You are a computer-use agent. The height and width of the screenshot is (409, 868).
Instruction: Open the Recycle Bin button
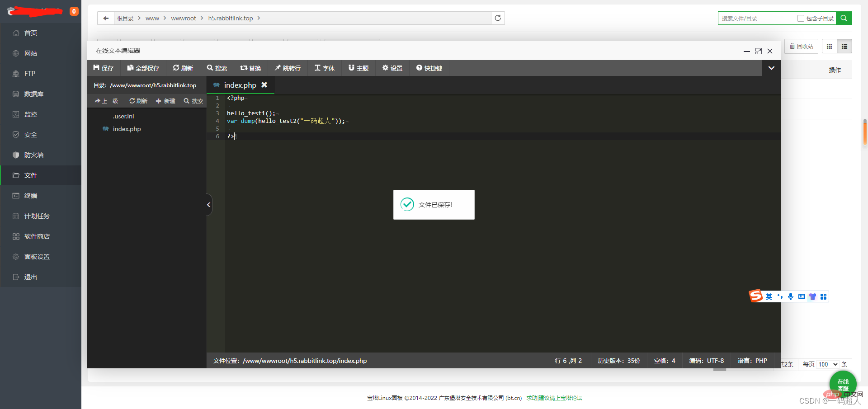click(801, 46)
